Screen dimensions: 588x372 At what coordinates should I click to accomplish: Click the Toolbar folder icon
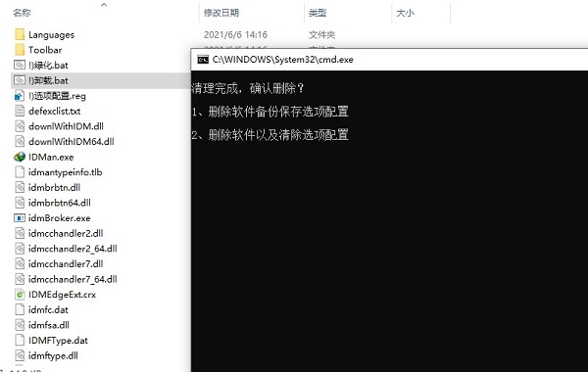click(20, 50)
